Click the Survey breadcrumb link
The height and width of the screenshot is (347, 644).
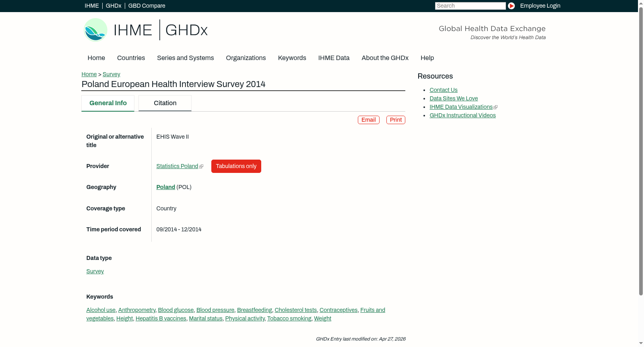(x=111, y=75)
